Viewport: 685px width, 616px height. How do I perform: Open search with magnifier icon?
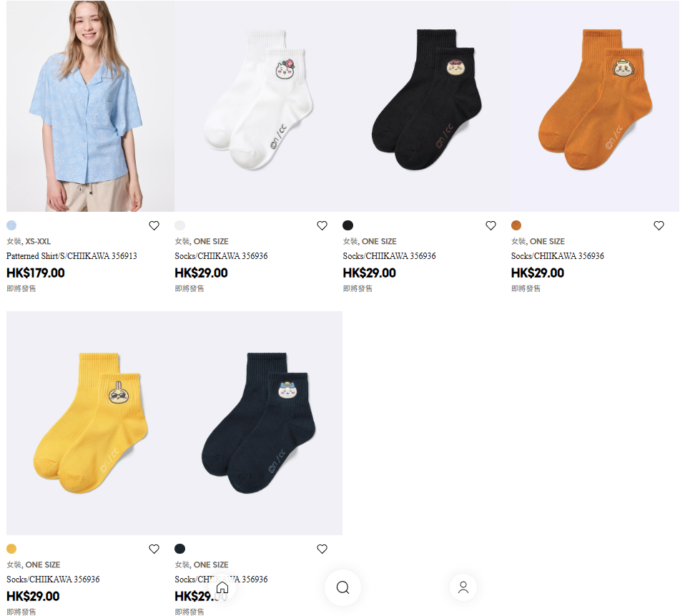point(343,587)
